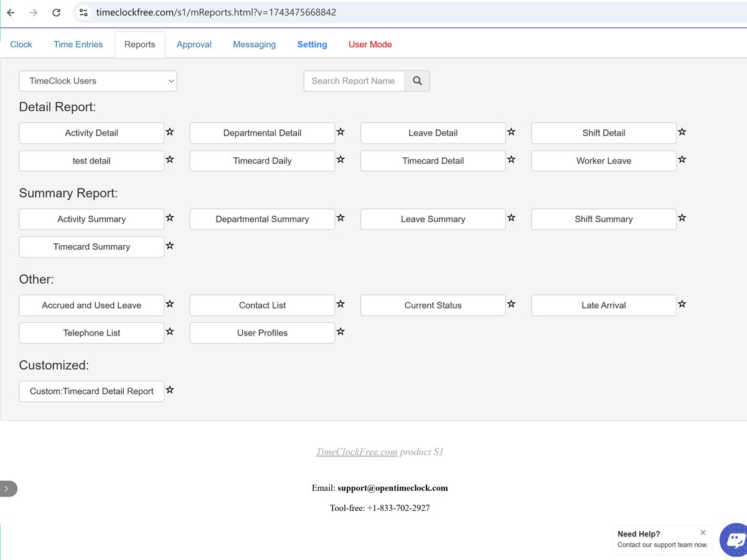Click the +1-833-702-2927 phone number
The width and height of the screenshot is (747, 560).
[398, 508]
